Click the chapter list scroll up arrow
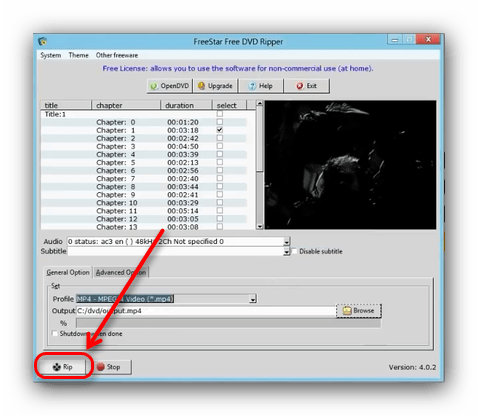478x416 pixels. pos(260,104)
